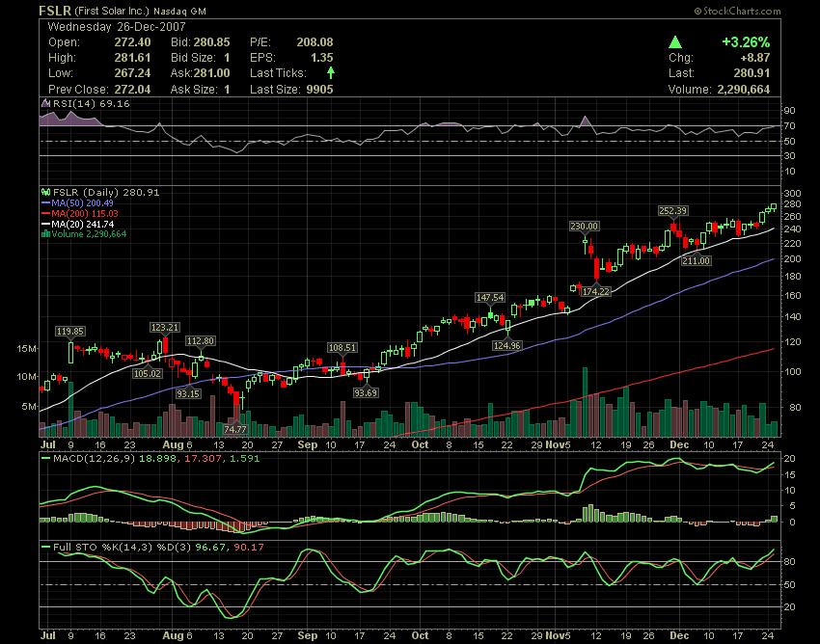This screenshot has height=644, width=820.
Task: Click the 105.02 price annotation
Action: click(147, 373)
